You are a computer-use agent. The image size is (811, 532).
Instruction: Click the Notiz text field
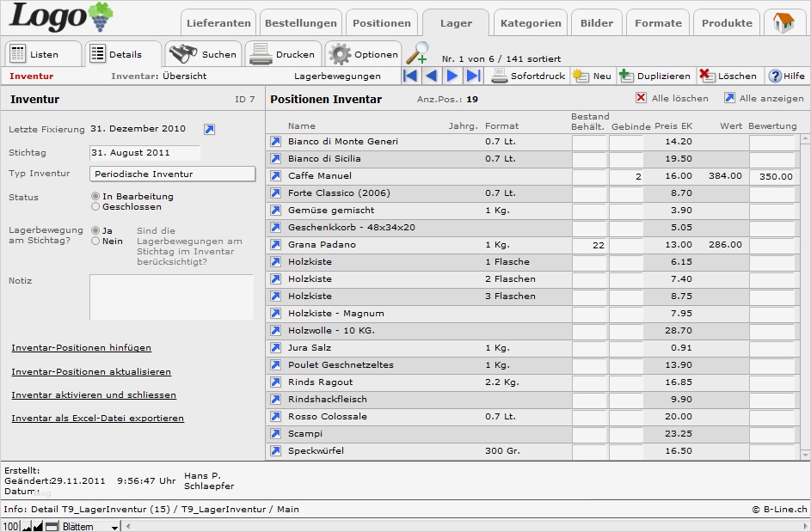(171, 297)
